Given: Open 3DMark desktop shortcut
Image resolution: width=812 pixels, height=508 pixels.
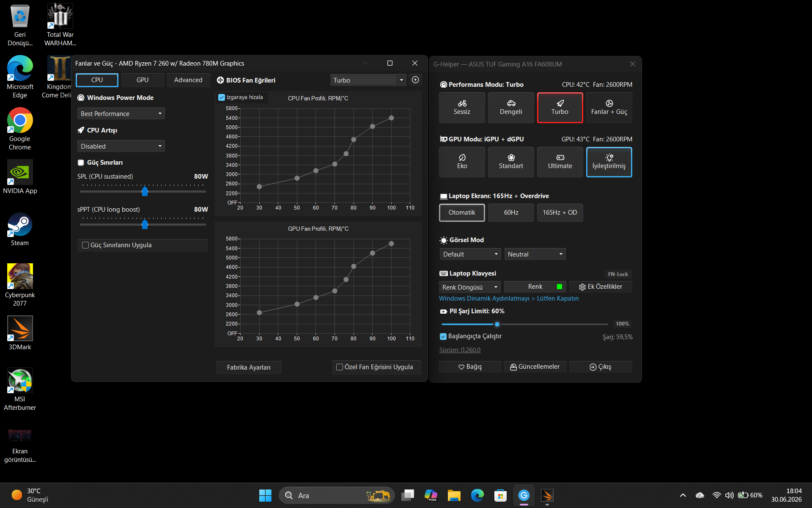Looking at the screenshot, I should point(20,333).
